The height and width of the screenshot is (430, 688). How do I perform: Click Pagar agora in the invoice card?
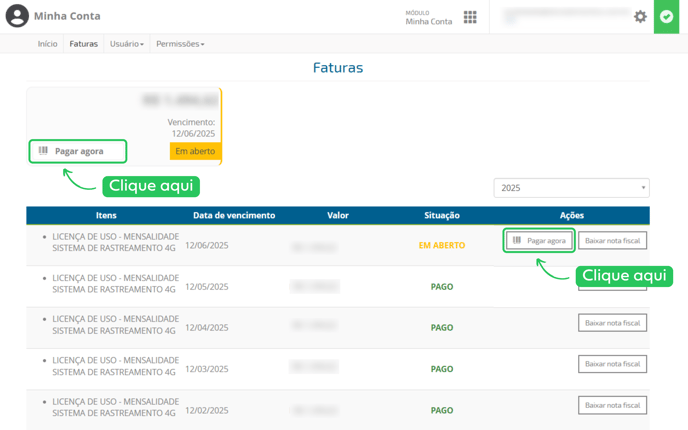[78, 151]
